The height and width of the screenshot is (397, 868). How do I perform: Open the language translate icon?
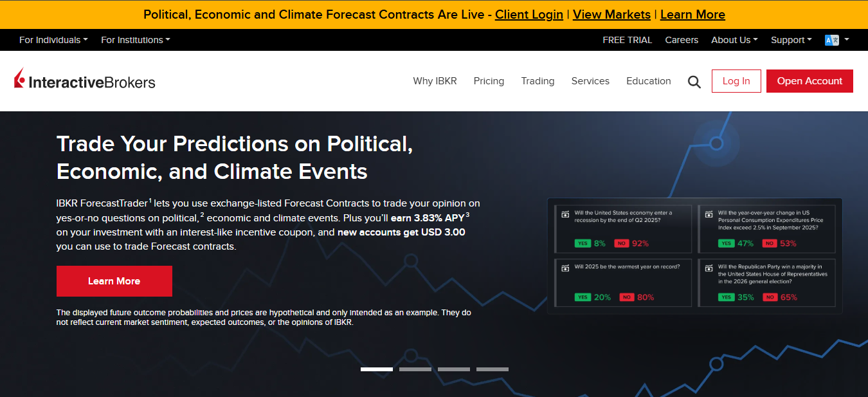pyautogui.click(x=831, y=40)
